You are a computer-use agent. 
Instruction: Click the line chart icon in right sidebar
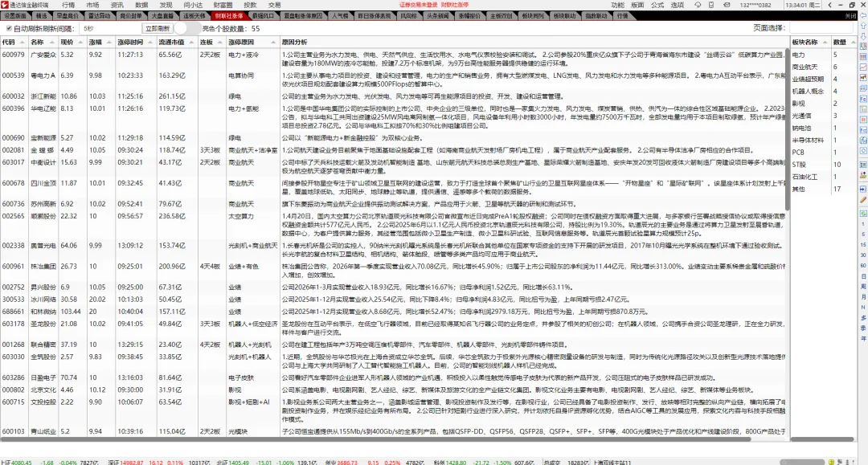point(863,67)
